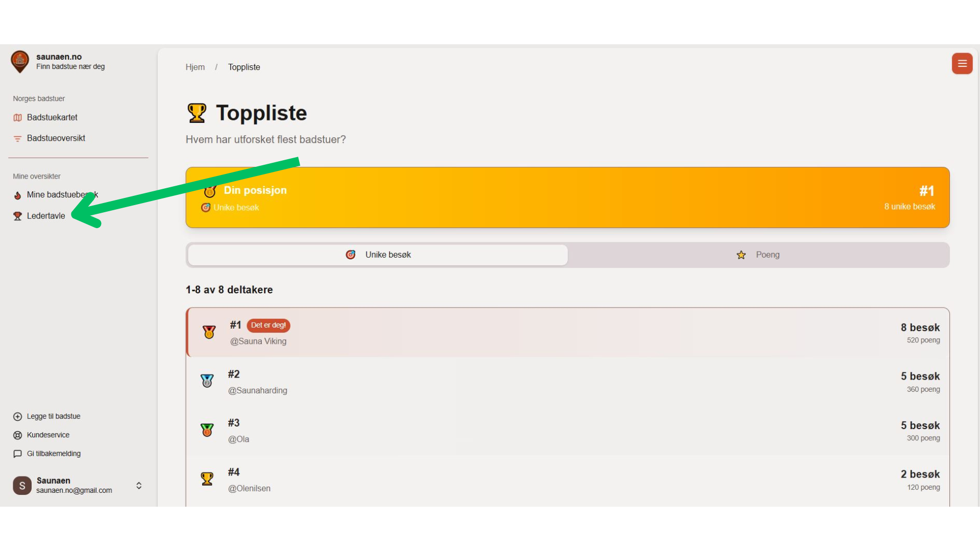Click the Badstuekartet map icon
980x551 pixels.
coord(17,118)
